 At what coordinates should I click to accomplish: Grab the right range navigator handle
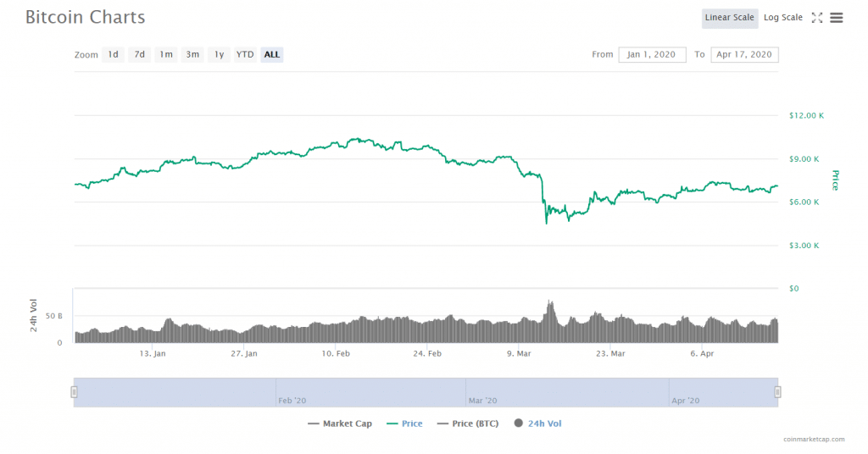pyautogui.click(x=777, y=392)
